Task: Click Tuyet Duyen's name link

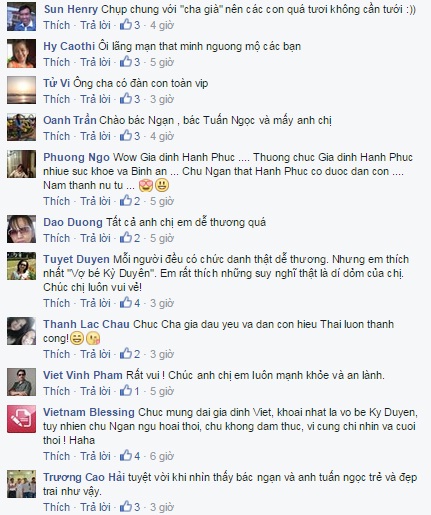Action: pyautogui.click(x=76, y=259)
